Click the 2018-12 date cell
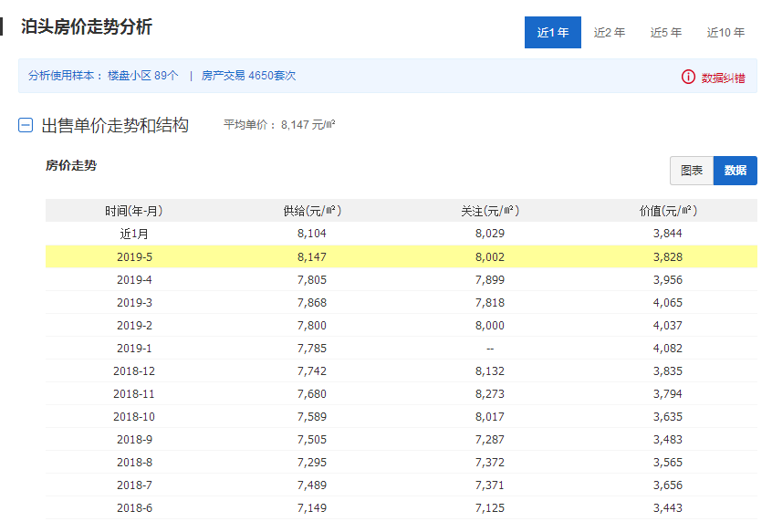Image resolution: width=772 pixels, height=532 pixels. pos(134,371)
